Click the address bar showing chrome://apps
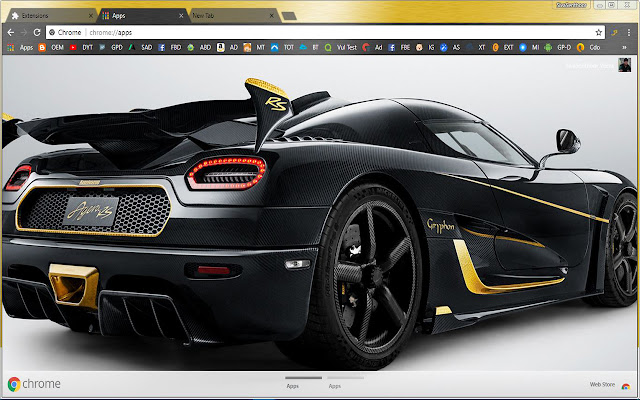The width and height of the screenshot is (640, 400). point(324,32)
